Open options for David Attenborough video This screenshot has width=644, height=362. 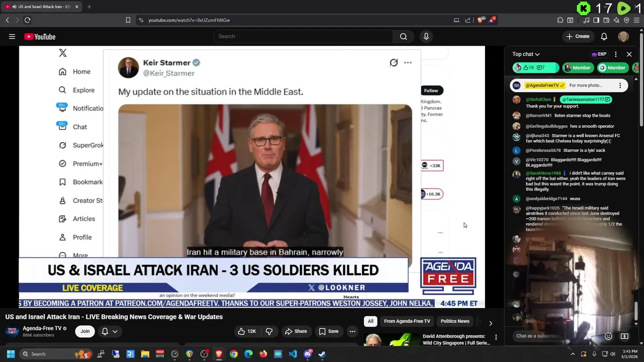[496, 337]
